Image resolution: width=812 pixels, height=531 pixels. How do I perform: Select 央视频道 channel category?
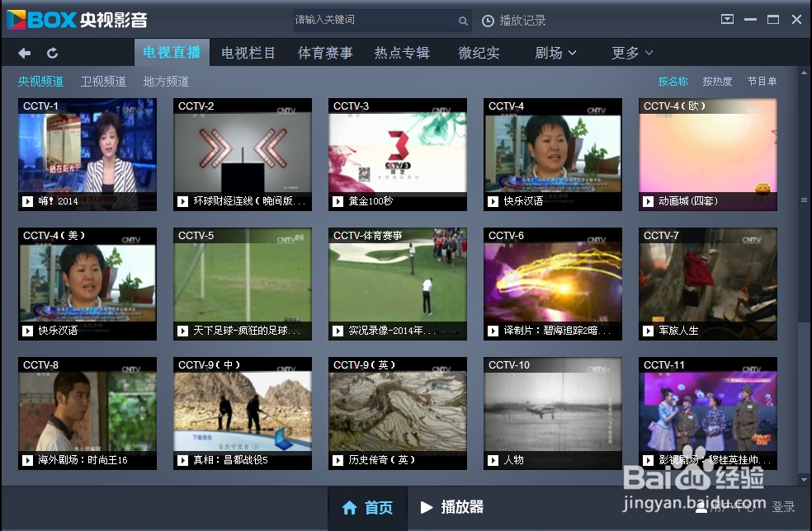(41, 82)
